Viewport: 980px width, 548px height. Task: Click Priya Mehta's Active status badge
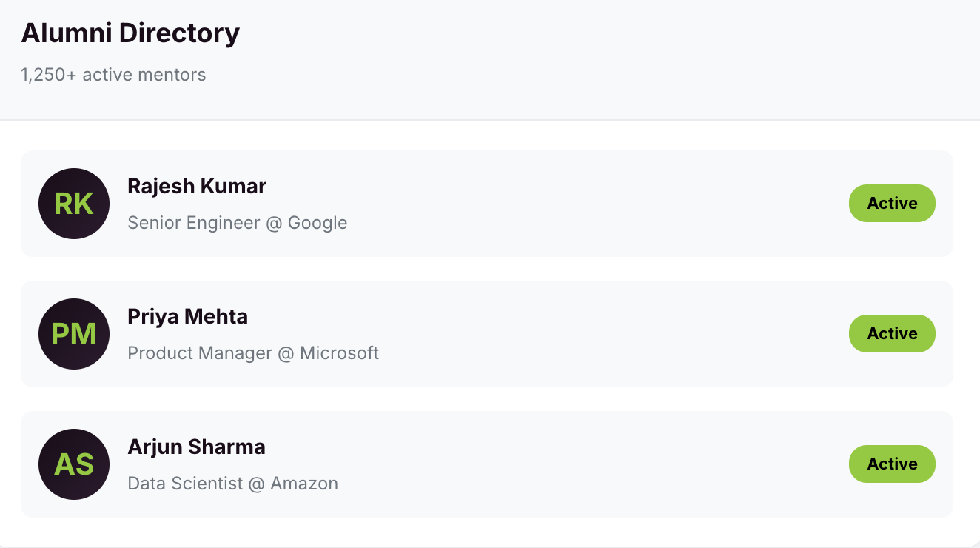pyautogui.click(x=892, y=334)
